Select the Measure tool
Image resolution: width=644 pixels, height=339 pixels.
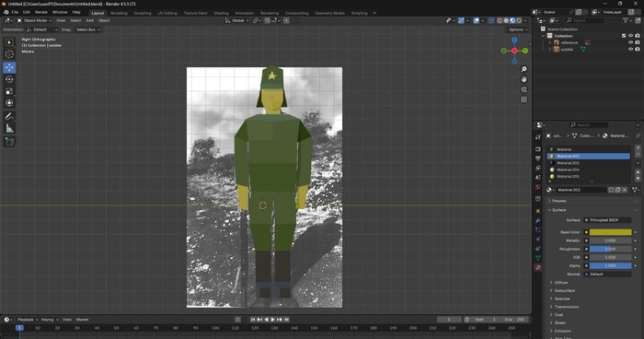(x=9, y=128)
